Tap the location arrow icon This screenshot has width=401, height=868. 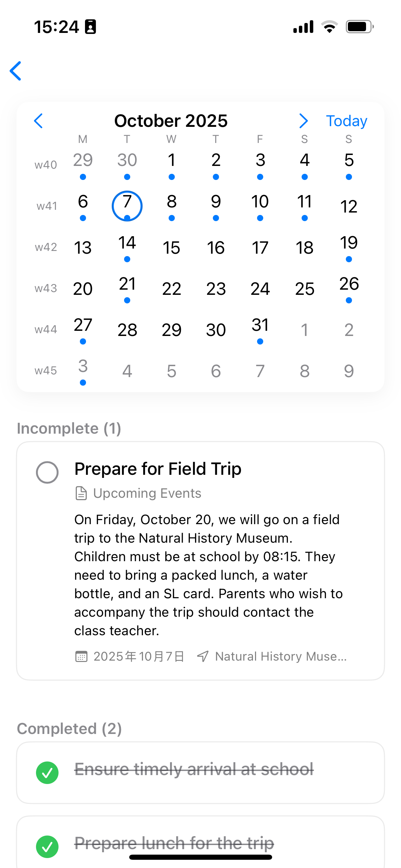point(203,656)
